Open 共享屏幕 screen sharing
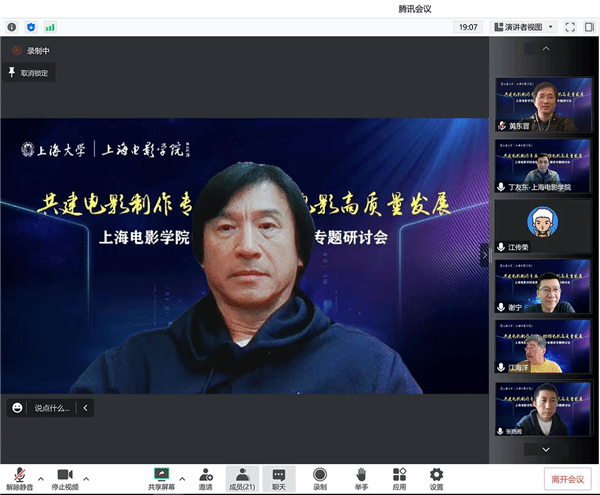 click(x=161, y=473)
